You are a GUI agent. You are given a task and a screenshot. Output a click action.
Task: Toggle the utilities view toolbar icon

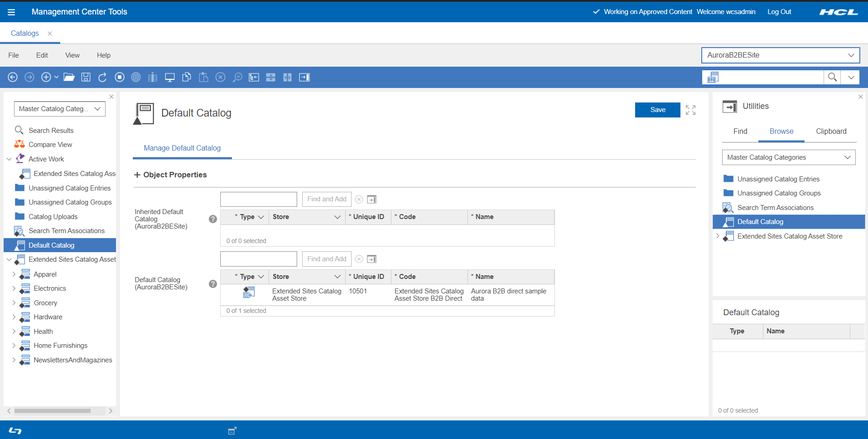coord(304,78)
